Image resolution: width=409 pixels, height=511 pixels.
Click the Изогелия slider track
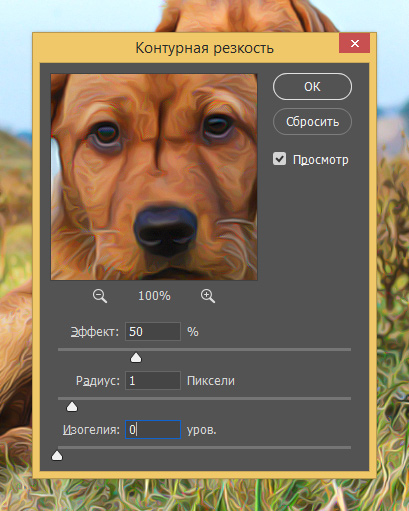pyautogui.click(x=204, y=447)
